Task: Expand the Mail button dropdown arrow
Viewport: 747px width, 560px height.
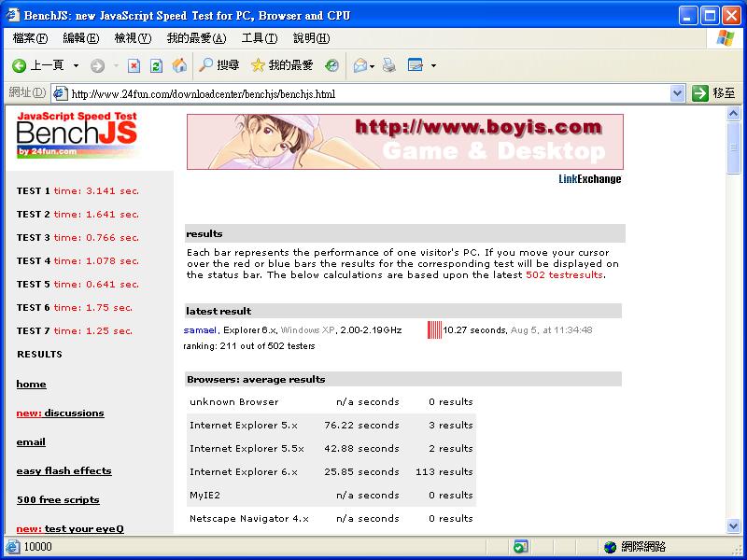Action: point(372,65)
